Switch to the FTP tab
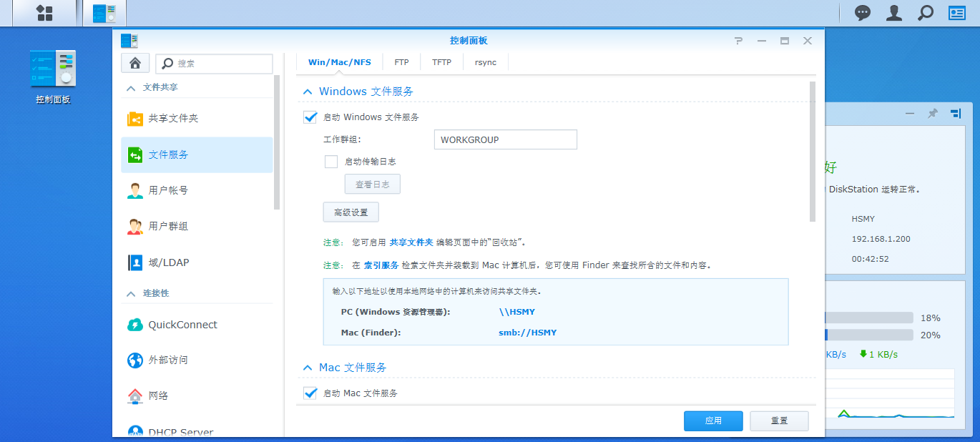Screen dimensions: 980x442 (x=401, y=62)
